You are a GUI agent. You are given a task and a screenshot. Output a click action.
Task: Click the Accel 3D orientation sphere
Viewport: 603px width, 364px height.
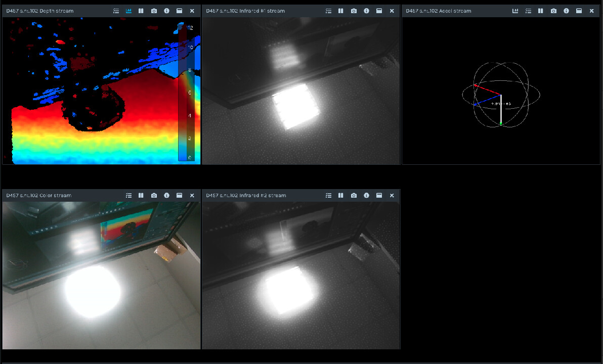501,95
